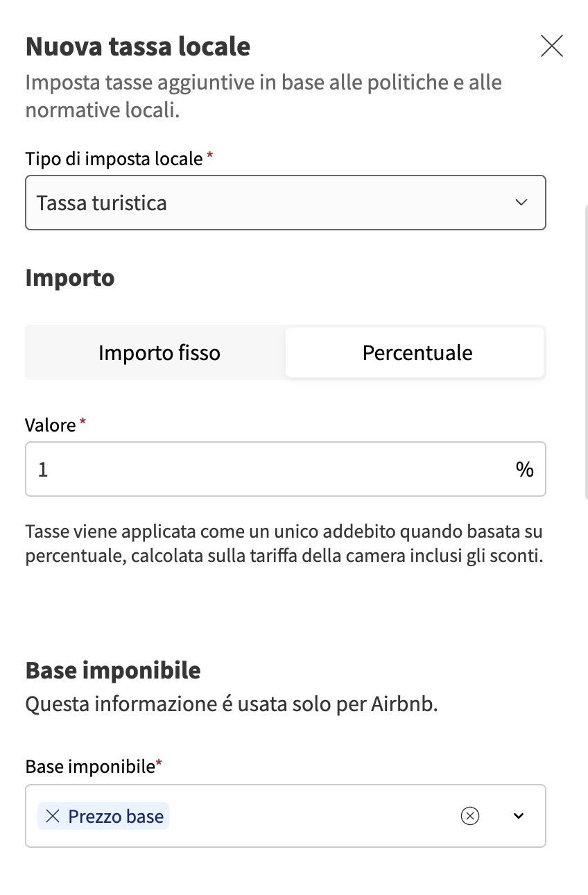588x895 pixels.
Task: Click the Valore field label
Action: pos(51,425)
